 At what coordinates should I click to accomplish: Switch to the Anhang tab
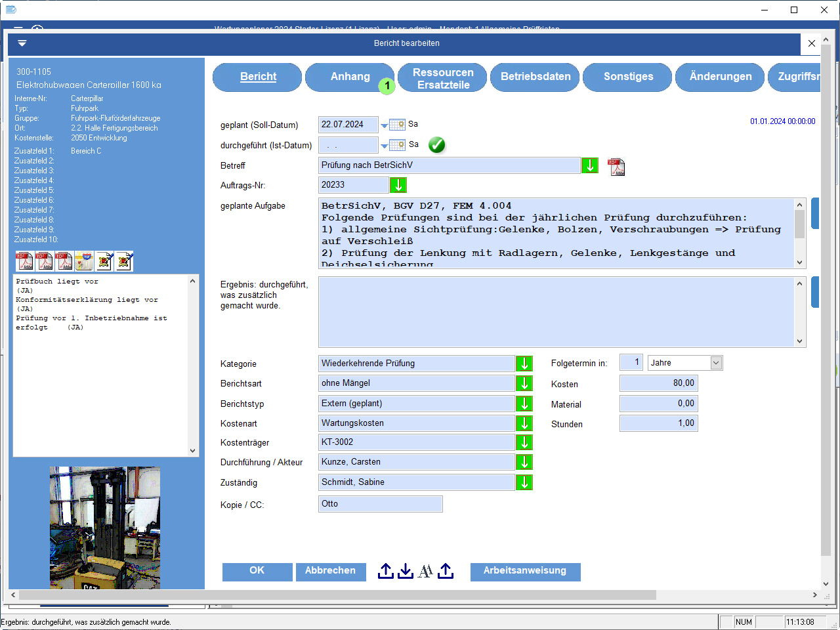(x=350, y=77)
